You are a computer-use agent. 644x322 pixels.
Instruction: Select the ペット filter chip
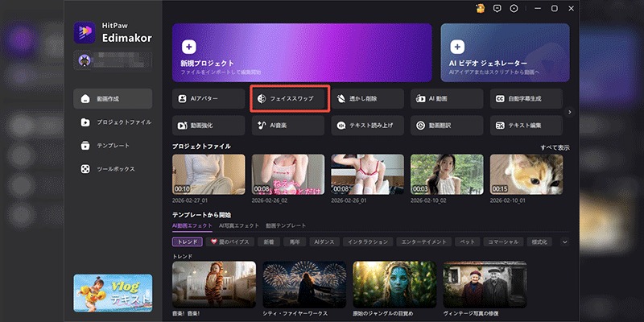tap(468, 242)
